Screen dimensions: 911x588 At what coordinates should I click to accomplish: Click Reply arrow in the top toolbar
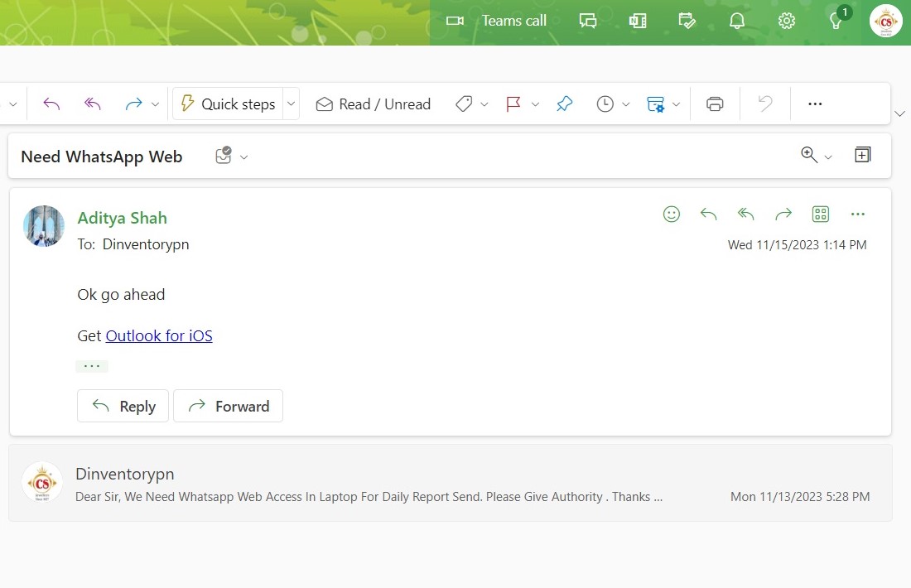click(51, 104)
